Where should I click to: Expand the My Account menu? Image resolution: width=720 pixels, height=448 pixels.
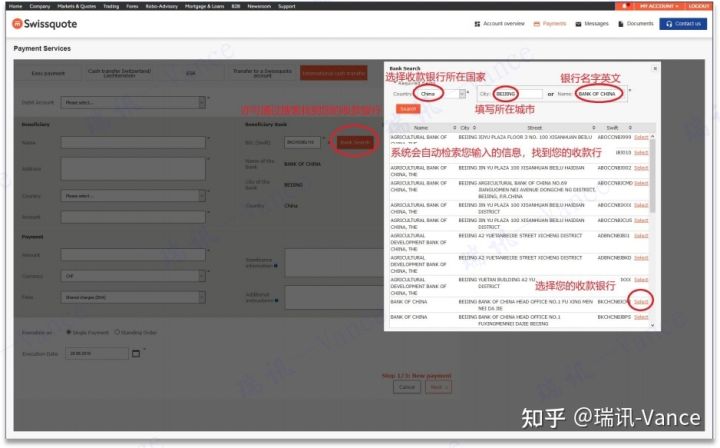657,6
